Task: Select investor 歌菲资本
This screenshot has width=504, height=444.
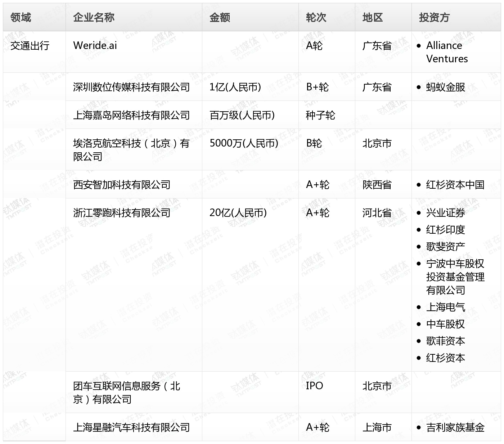Action: pos(446,341)
